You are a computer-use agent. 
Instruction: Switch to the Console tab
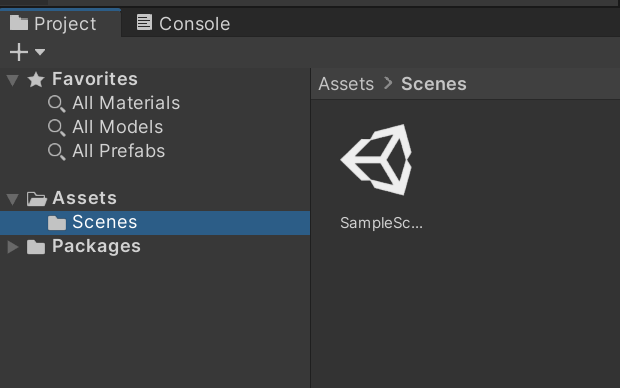(x=183, y=23)
